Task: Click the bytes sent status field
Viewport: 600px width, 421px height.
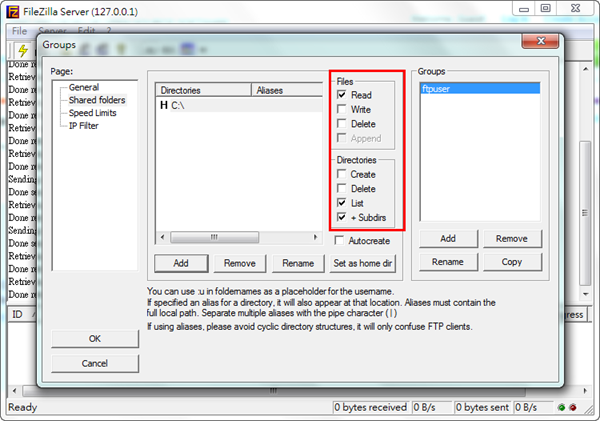Action: click(482, 407)
